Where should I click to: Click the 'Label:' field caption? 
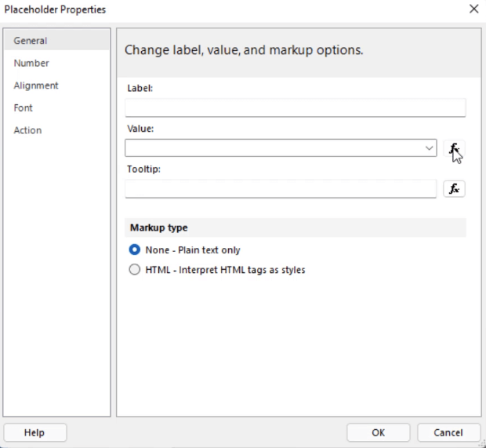click(140, 88)
